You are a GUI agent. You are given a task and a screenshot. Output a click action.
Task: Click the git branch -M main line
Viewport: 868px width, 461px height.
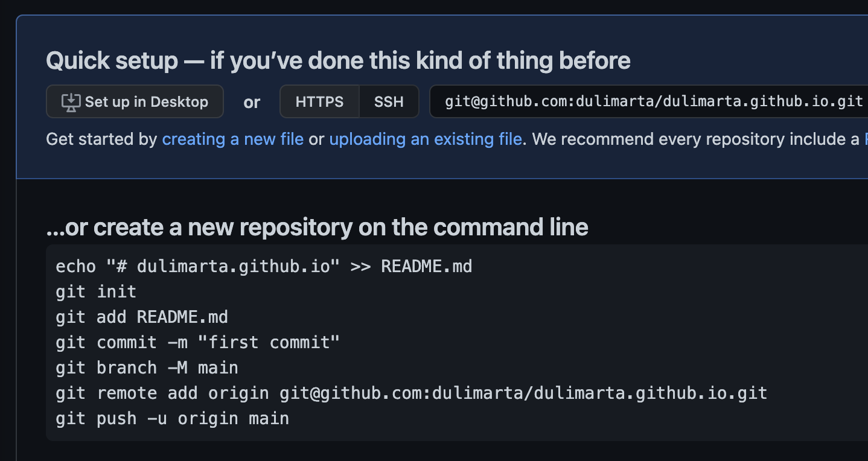tap(147, 367)
